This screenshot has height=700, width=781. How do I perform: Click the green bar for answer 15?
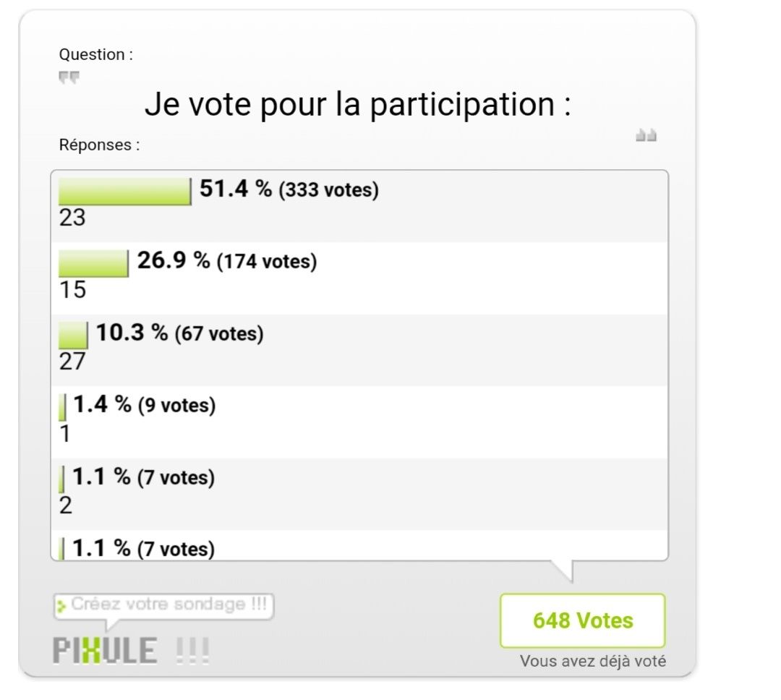pos(93,263)
